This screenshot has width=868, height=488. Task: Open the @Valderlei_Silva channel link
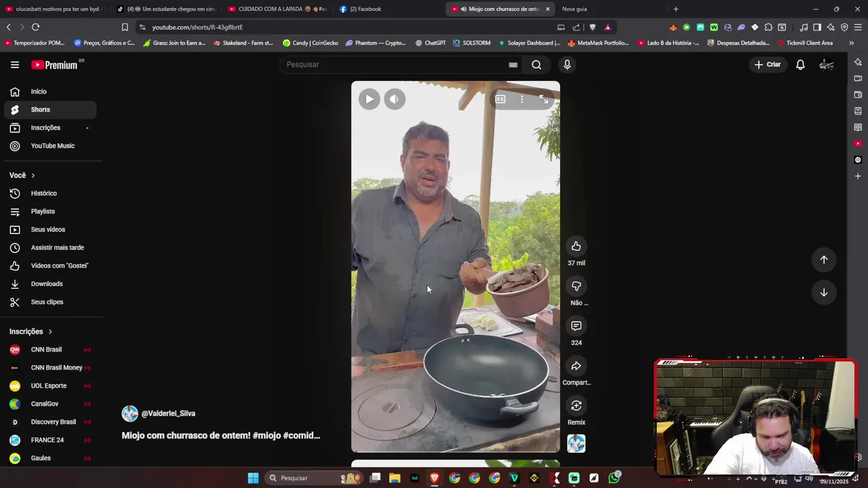click(168, 413)
